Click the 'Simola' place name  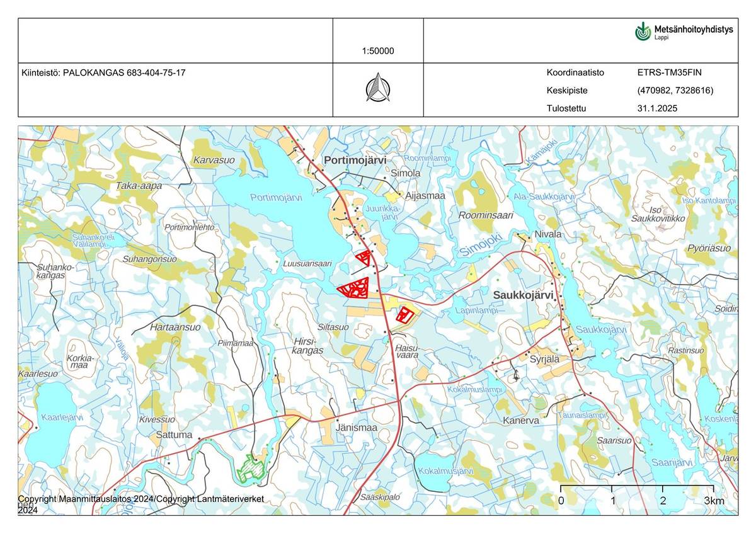pyautogui.click(x=406, y=173)
